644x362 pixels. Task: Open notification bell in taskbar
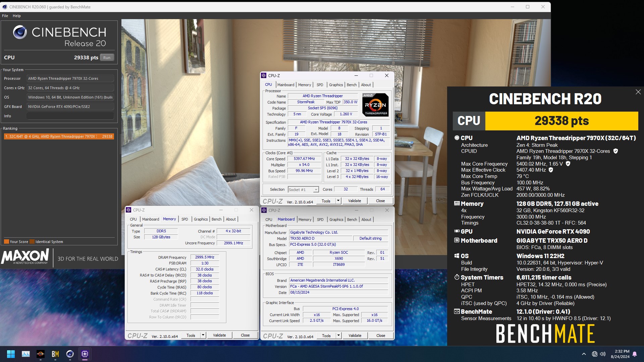click(635, 354)
